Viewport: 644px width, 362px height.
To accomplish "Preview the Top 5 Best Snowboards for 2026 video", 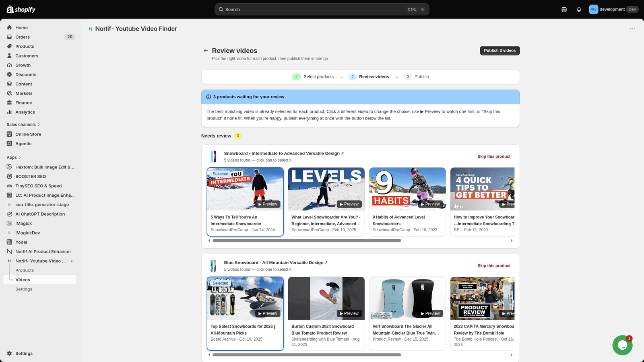I will point(268,314).
